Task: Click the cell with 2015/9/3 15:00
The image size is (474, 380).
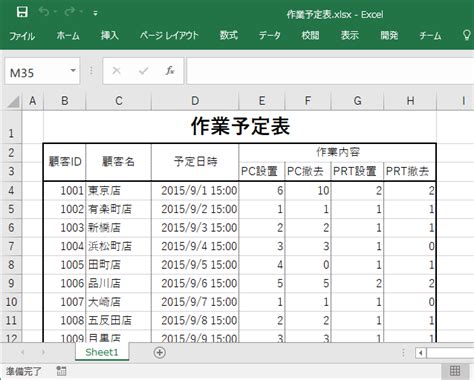Action: 195,228
